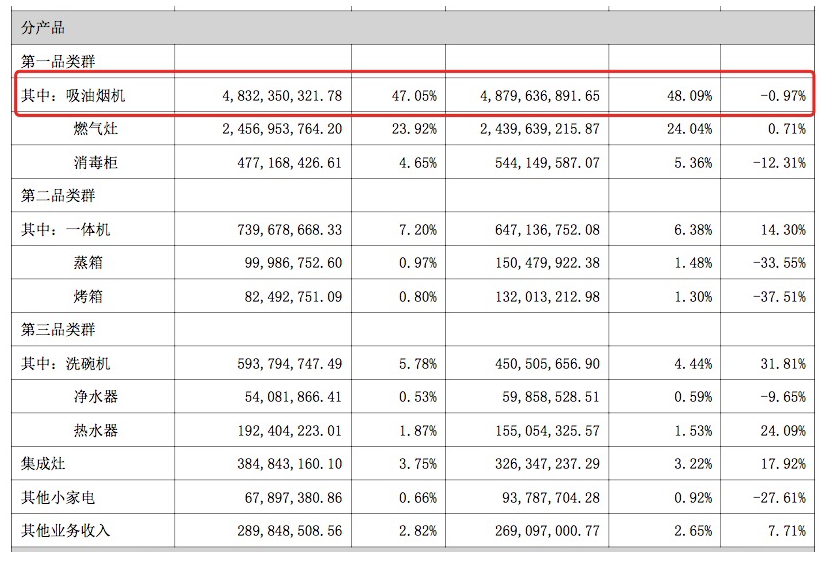This screenshot has height=573, width=824.
Task: Select the -0.97% change cell
Action: point(782,95)
